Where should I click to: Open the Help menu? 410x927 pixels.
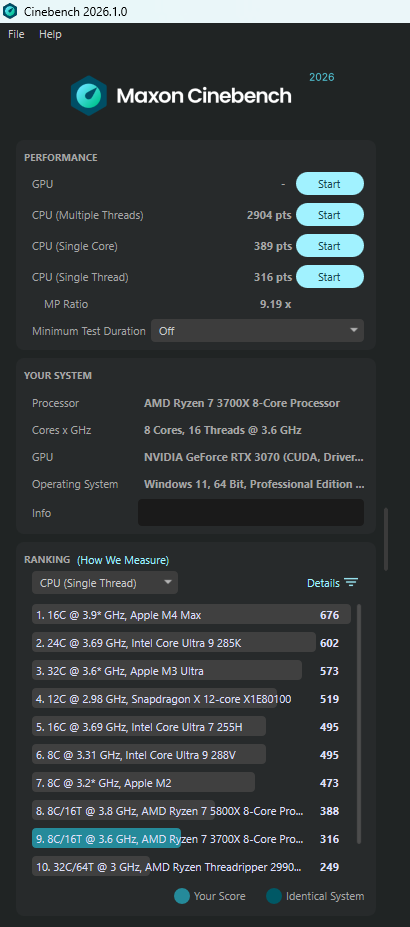(x=50, y=34)
